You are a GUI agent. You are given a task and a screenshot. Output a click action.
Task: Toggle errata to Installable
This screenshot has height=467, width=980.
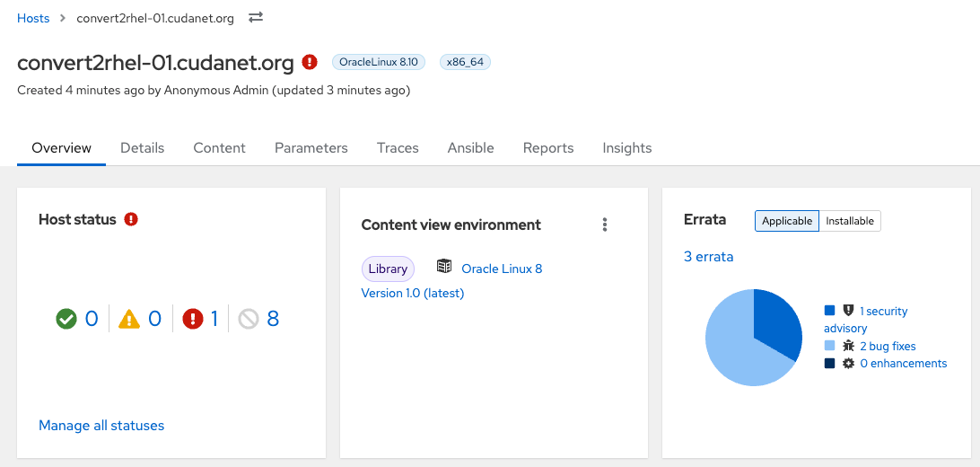pos(850,221)
